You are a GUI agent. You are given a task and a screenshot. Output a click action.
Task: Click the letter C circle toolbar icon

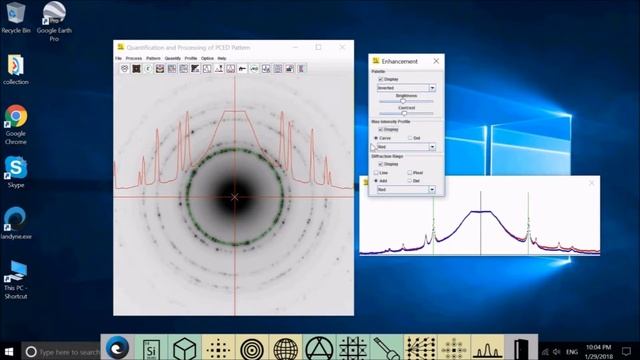pyautogui.click(x=148, y=69)
